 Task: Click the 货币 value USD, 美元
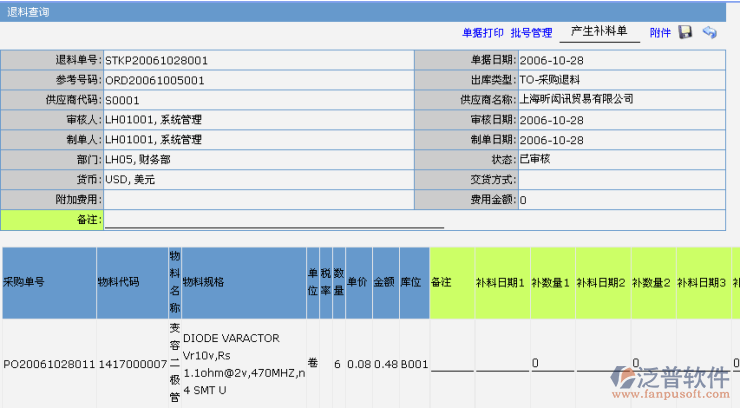point(130,180)
